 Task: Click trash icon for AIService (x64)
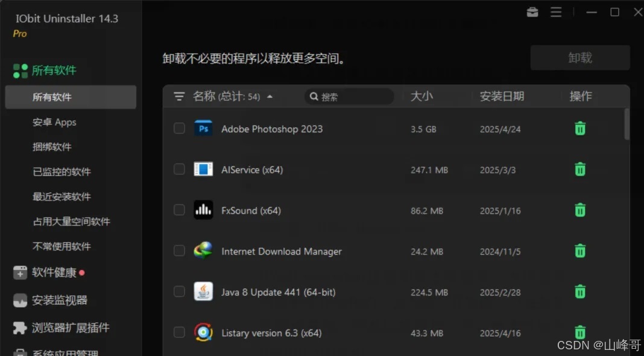click(580, 169)
